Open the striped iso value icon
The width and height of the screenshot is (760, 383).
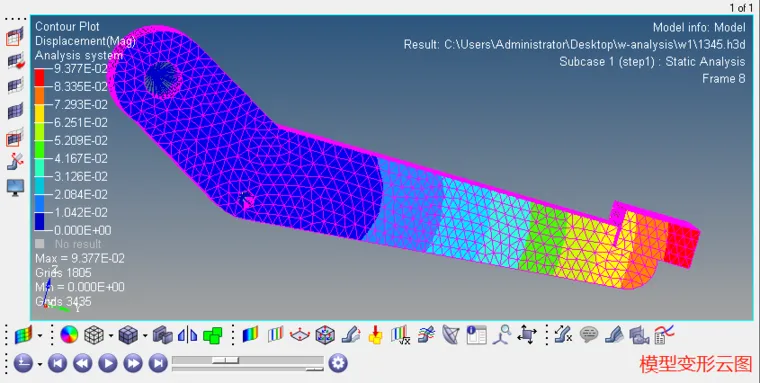tap(275, 335)
